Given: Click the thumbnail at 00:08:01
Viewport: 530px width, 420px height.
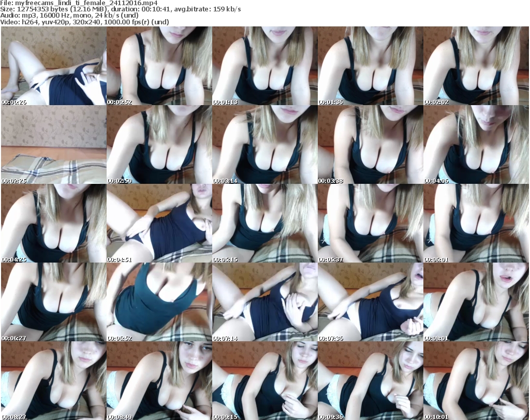Looking at the screenshot, I should [x=476, y=302].
